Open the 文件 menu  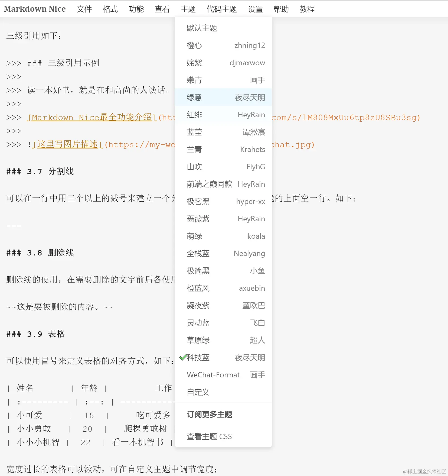pyautogui.click(x=84, y=9)
